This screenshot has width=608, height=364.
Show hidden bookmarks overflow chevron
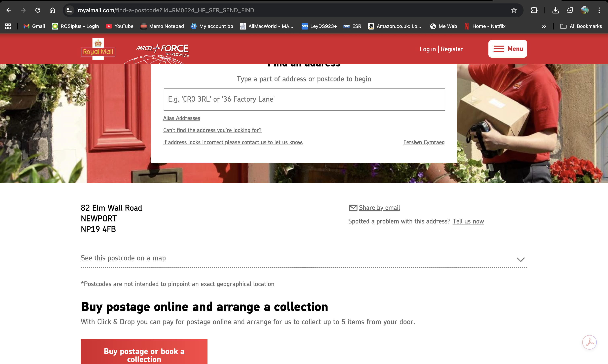click(544, 26)
